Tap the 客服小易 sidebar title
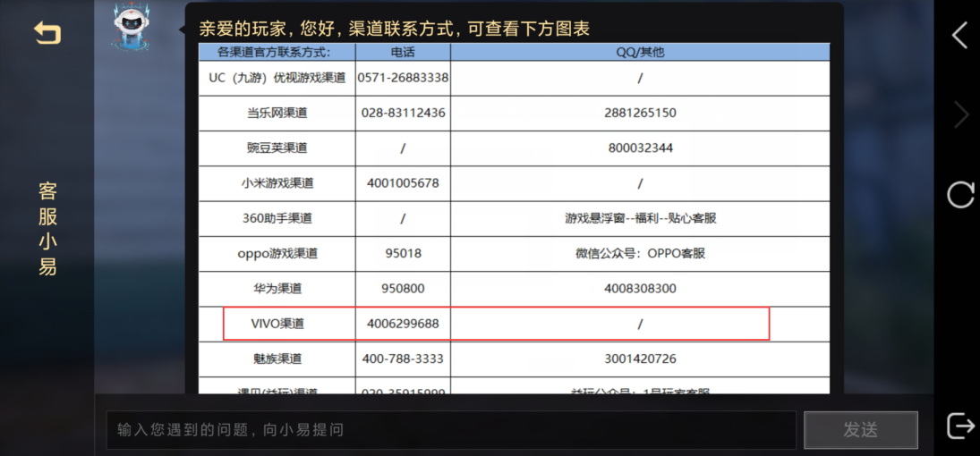 [x=47, y=228]
